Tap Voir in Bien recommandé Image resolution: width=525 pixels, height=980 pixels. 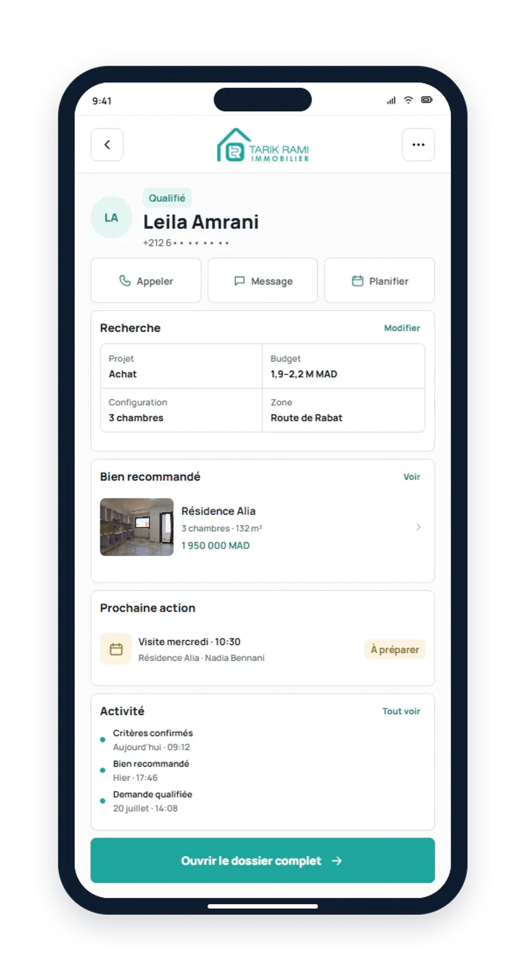coord(412,477)
